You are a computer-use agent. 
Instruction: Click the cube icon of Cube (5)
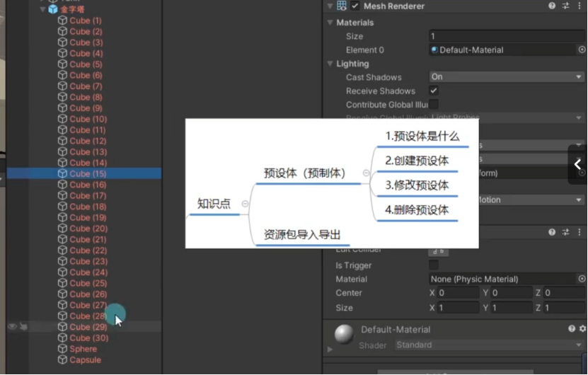coord(62,64)
